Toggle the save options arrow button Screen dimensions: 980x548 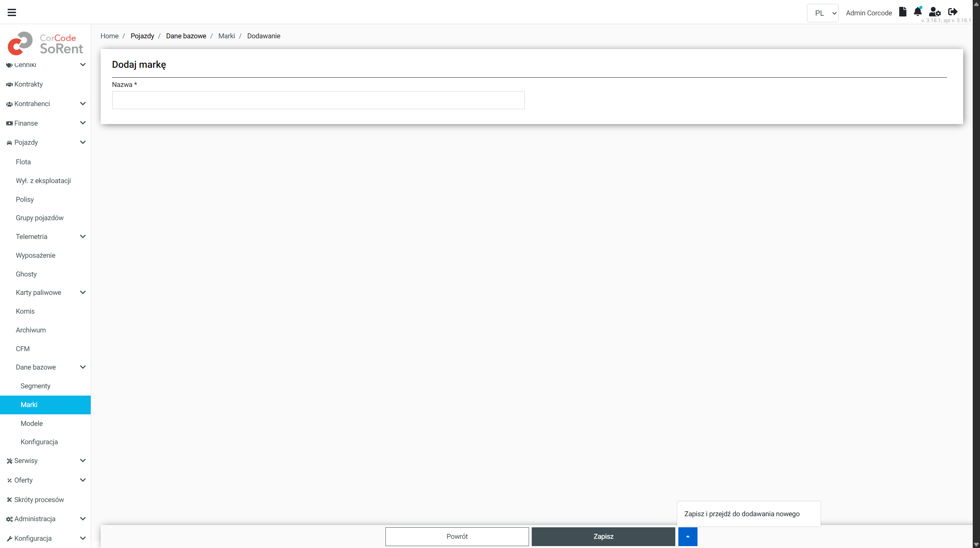(688, 537)
